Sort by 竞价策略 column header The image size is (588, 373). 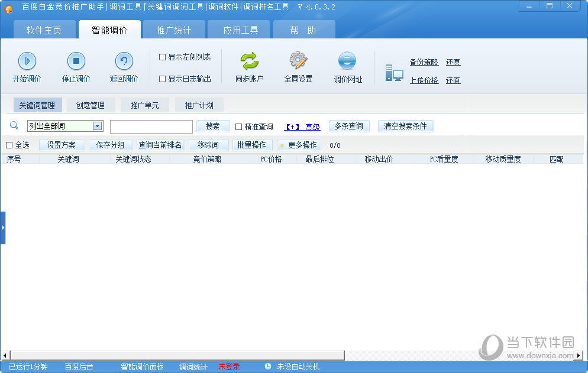pyautogui.click(x=208, y=159)
